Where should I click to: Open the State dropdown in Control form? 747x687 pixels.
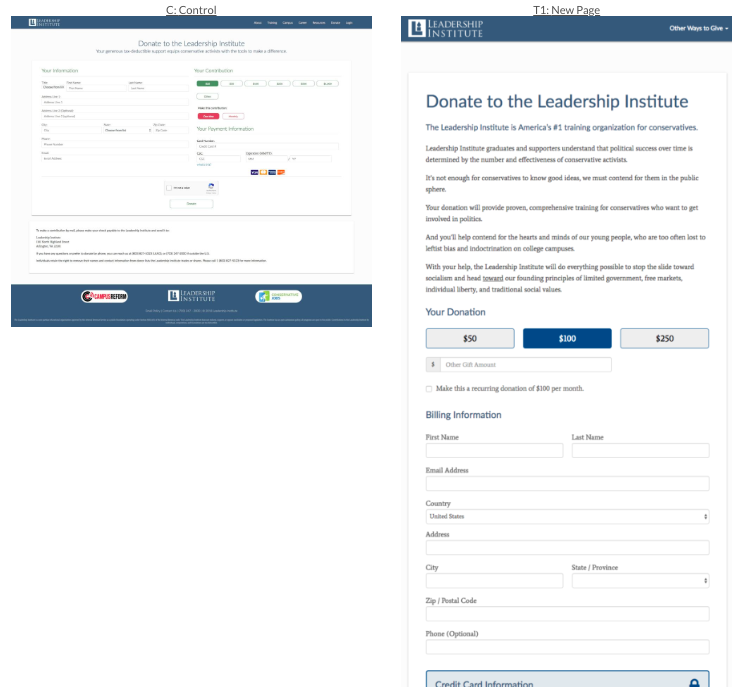tap(127, 130)
